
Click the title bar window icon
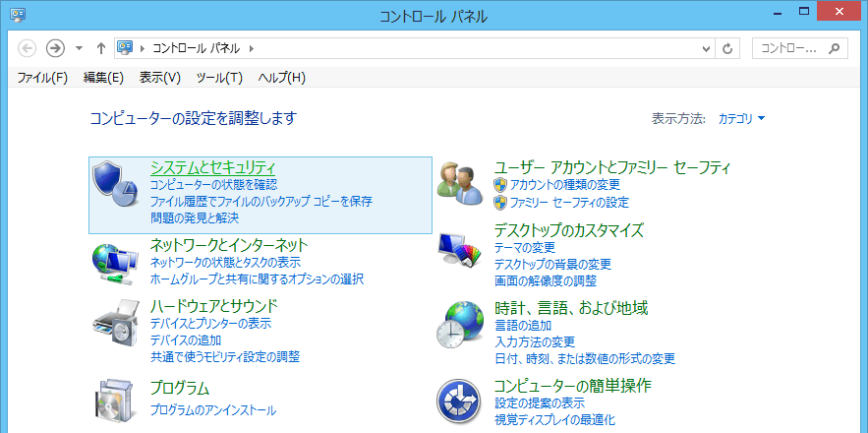(x=18, y=15)
